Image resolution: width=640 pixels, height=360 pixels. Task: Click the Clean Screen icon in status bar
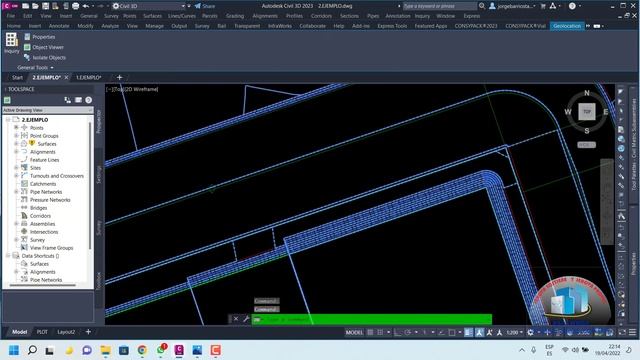click(x=622, y=332)
